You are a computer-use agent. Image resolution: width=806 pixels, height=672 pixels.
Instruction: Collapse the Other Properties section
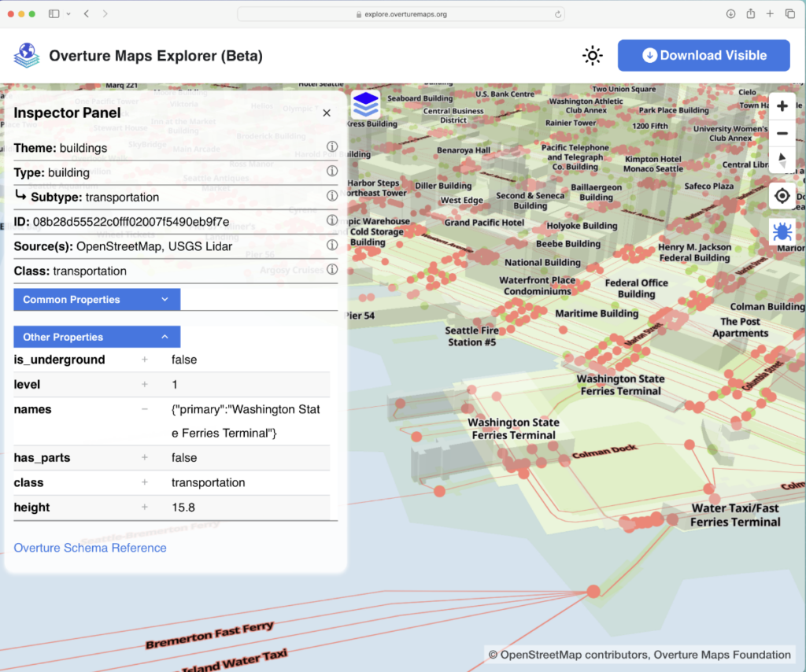pos(96,337)
